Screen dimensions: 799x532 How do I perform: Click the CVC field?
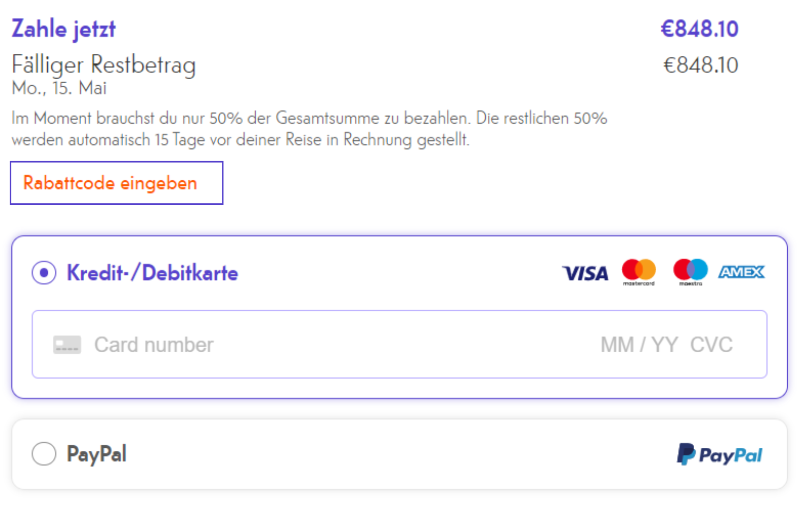[711, 345]
